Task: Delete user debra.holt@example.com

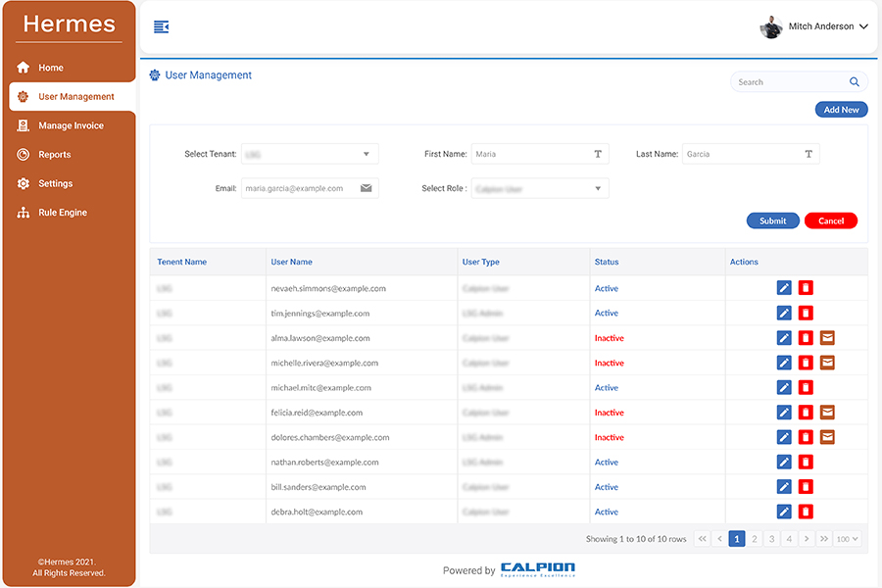Action: coord(806,512)
